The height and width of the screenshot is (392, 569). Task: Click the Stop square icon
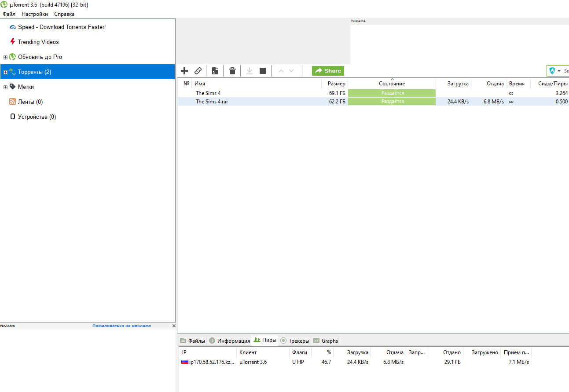pos(263,71)
